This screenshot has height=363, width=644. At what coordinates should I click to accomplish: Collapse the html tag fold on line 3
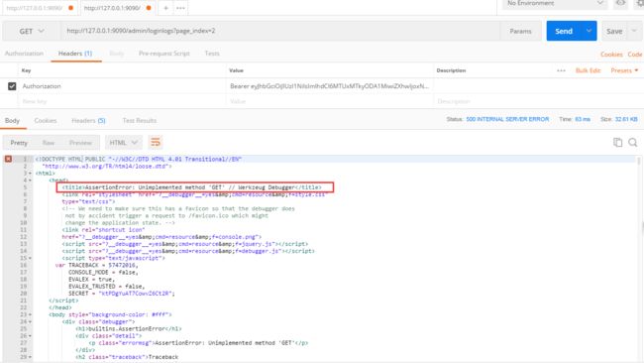tap(30, 174)
